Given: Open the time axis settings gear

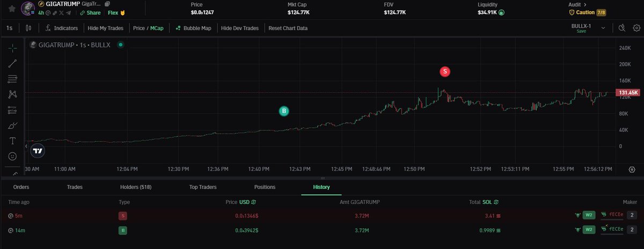Looking at the screenshot, I should pos(632,169).
